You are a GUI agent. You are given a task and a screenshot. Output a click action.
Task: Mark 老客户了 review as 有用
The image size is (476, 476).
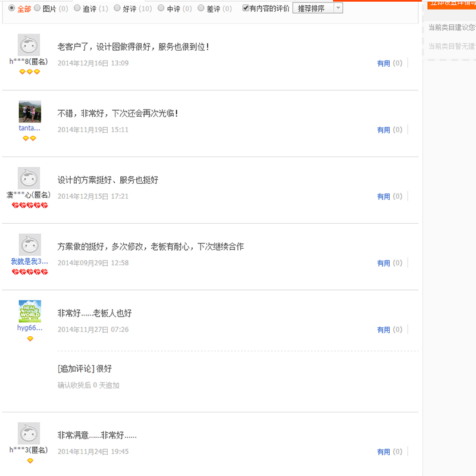[383, 64]
